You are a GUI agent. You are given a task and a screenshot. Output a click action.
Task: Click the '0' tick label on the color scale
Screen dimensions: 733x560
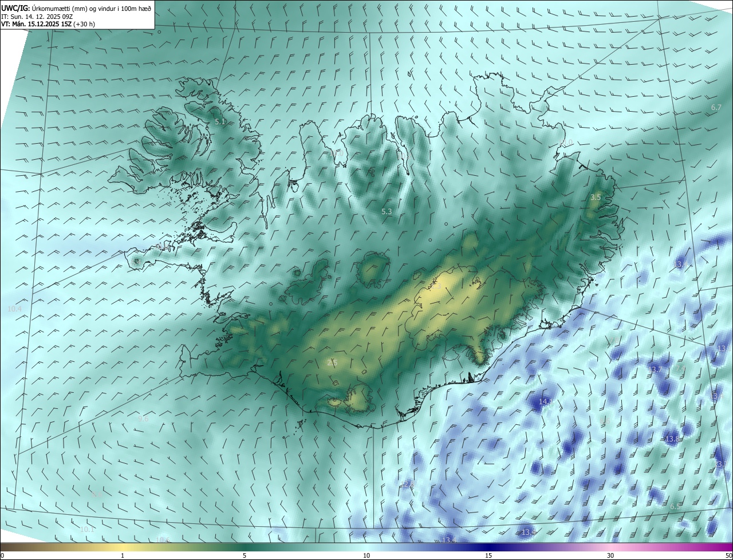[2, 555]
